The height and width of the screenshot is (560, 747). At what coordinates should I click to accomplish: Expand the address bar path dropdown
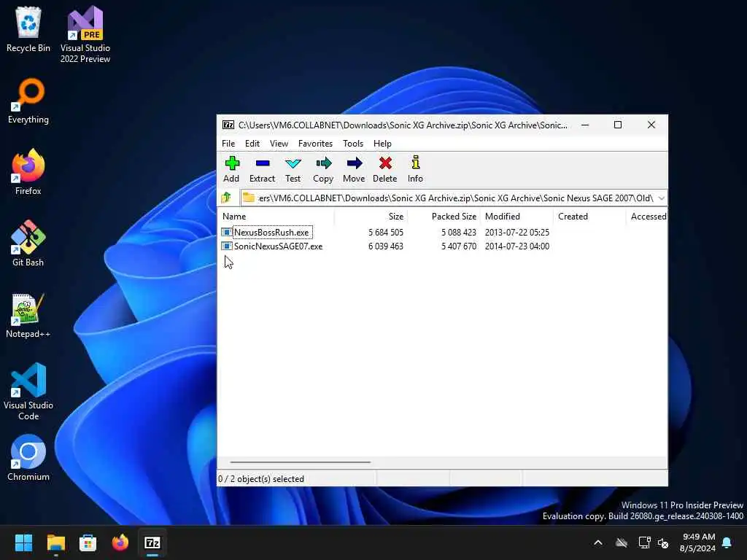click(x=661, y=198)
